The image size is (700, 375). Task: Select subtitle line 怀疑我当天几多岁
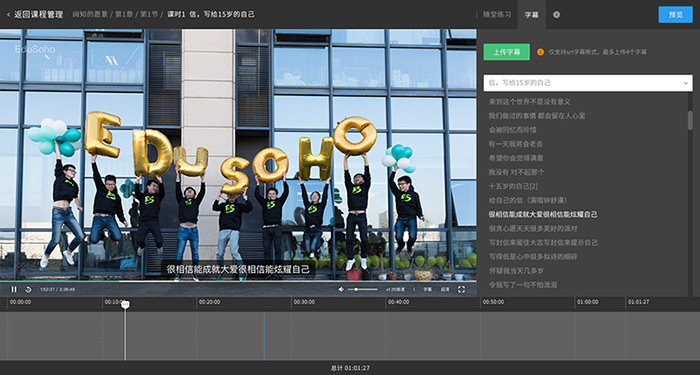(x=516, y=271)
